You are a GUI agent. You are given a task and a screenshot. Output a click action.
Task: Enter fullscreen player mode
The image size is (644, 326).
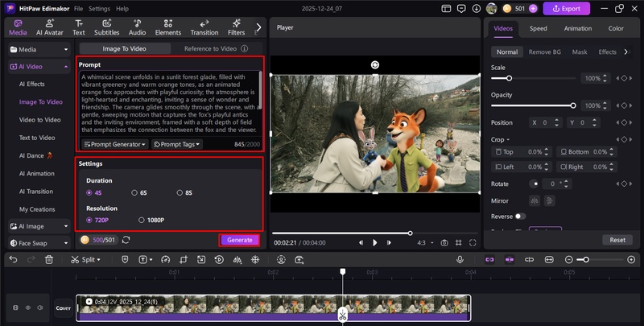tap(473, 242)
